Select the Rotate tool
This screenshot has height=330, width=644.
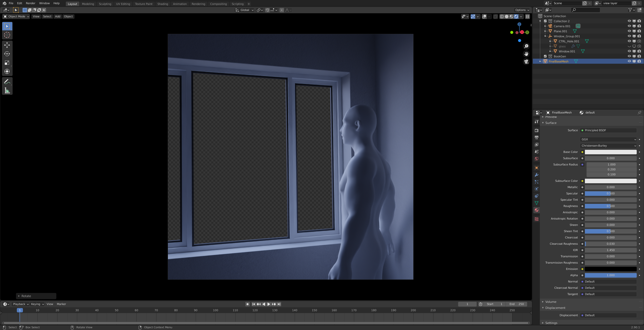click(7, 54)
